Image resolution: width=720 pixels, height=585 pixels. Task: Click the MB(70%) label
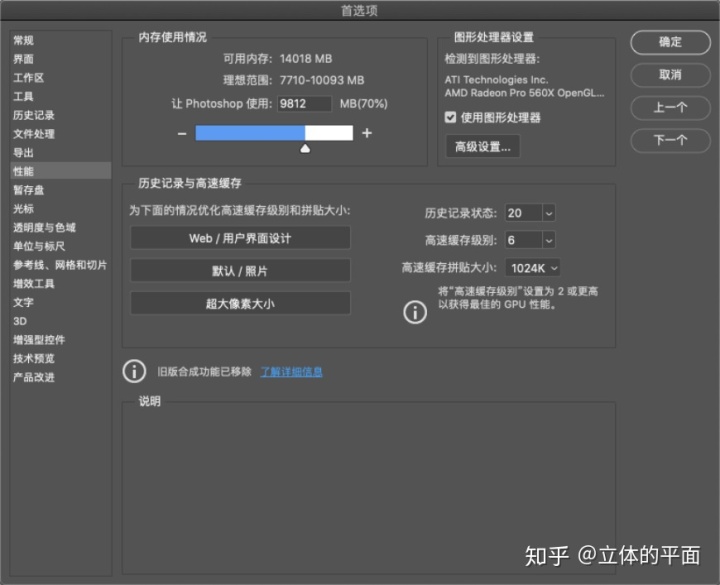364,104
